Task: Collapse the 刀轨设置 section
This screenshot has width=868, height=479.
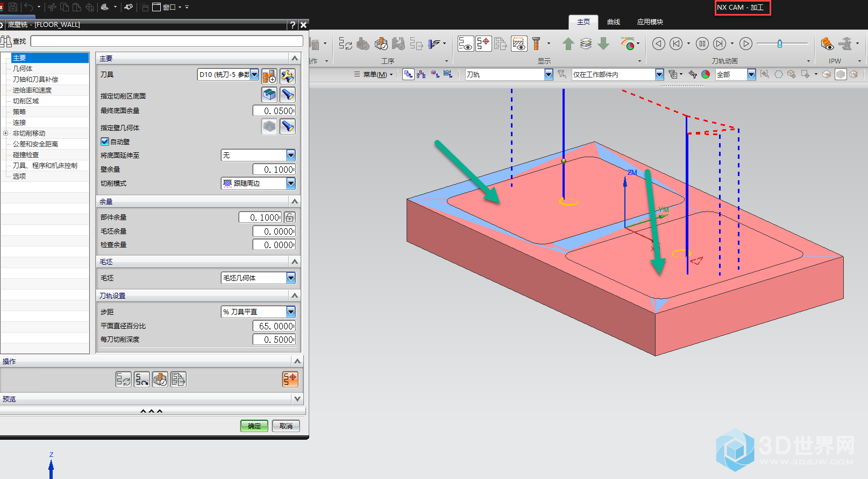Action: [295, 295]
